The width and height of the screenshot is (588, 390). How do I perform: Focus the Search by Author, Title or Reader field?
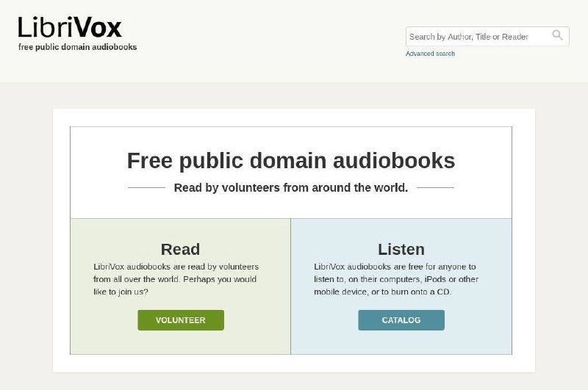click(487, 36)
